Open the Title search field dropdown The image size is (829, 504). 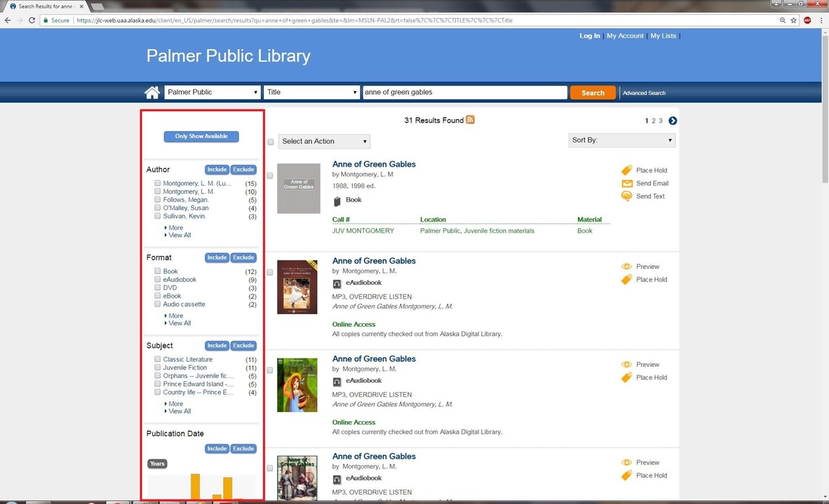(311, 93)
